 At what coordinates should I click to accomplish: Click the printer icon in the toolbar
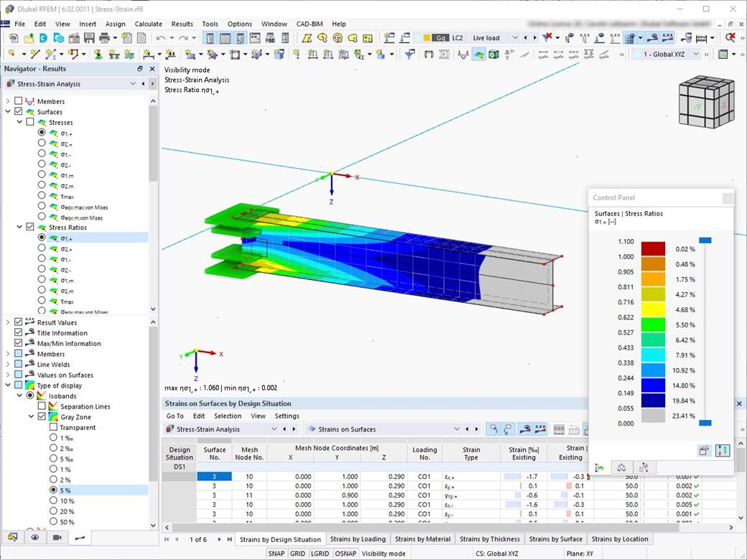coord(103,37)
